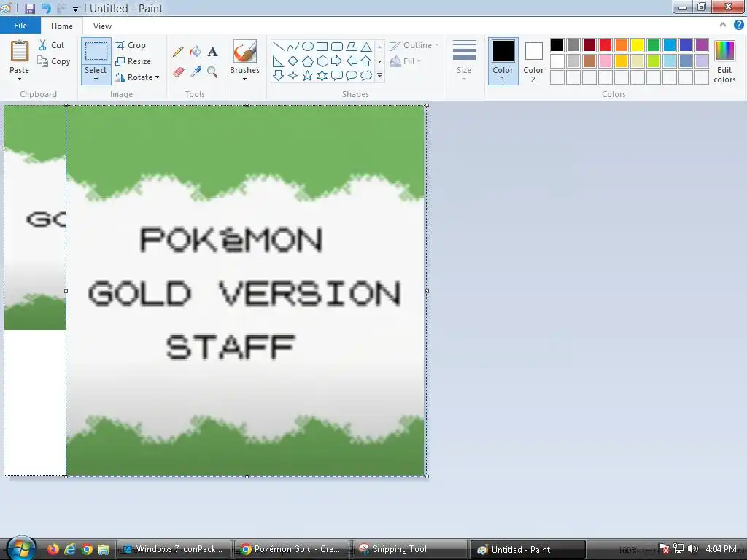Open the Brushes dropdown arrow
The height and width of the screenshot is (560, 747).
pos(244,79)
